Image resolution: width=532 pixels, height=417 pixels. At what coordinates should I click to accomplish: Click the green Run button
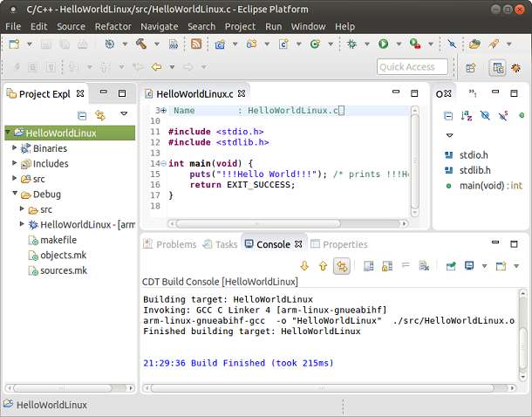[x=383, y=44]
